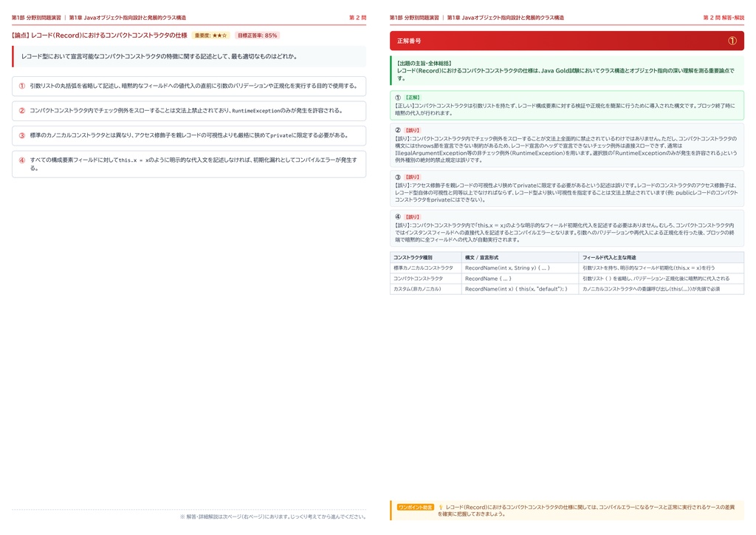Click the 第 2 問 解答・解説 header label
756x535 pixels.
point(724,18)
